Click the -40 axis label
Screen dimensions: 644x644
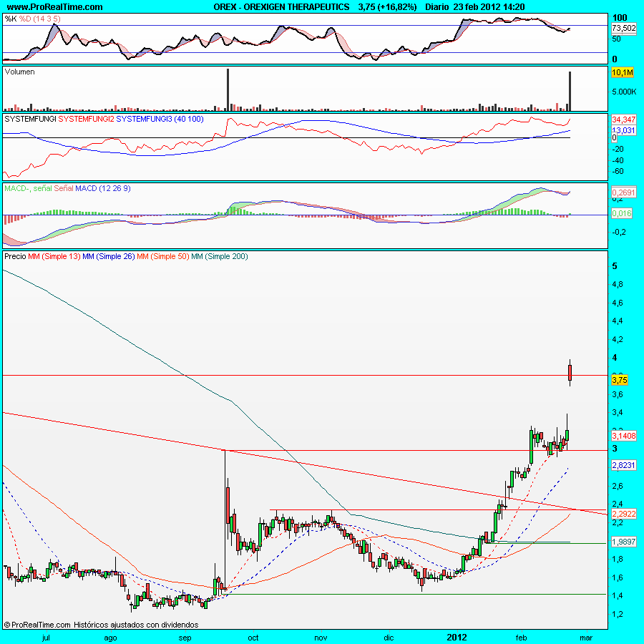pyautogui.click(x=618, y=160)
